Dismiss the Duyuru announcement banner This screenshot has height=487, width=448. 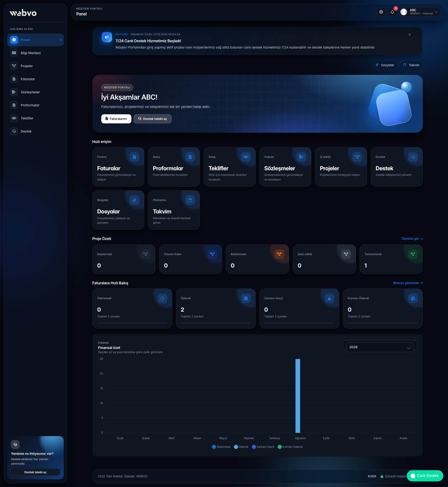coord(409,35)
